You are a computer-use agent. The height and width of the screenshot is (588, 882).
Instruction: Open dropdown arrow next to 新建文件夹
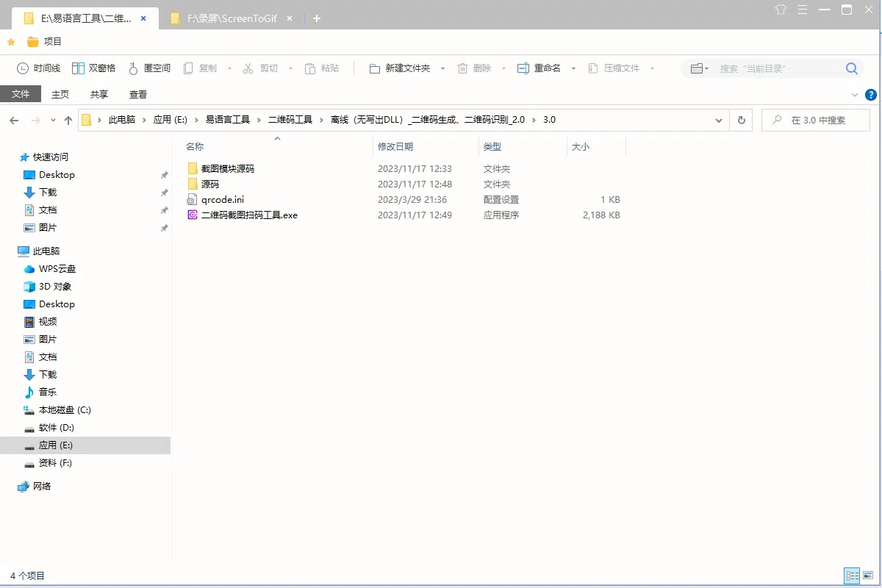442,68
